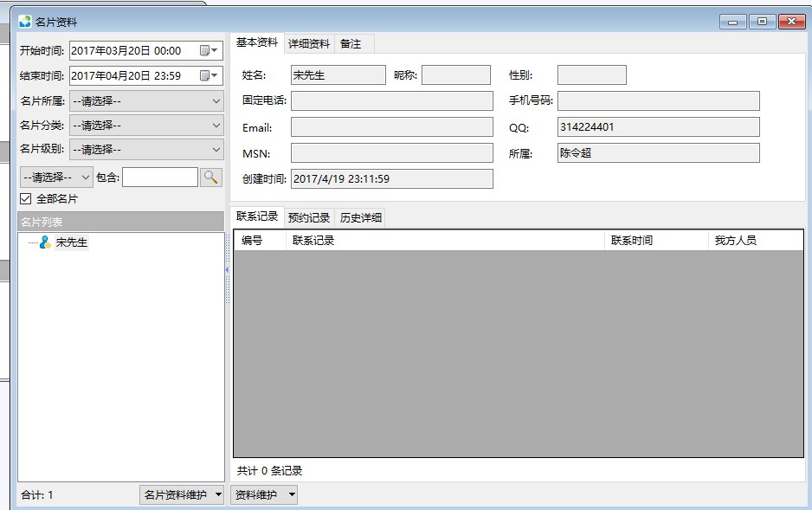Open the end time calendar picker
Screen dimensions: 812x510
pos(209,76)
